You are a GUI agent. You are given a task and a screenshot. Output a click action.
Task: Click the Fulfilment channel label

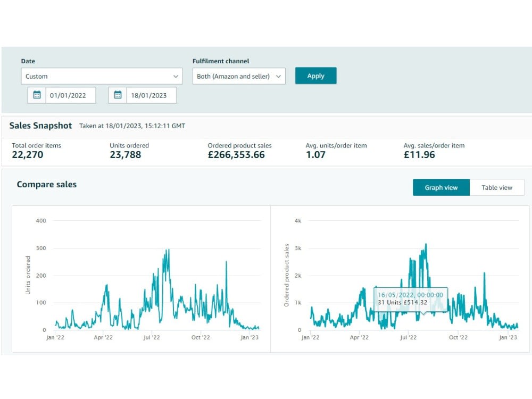pyautogui.click(x=221, y=61)
